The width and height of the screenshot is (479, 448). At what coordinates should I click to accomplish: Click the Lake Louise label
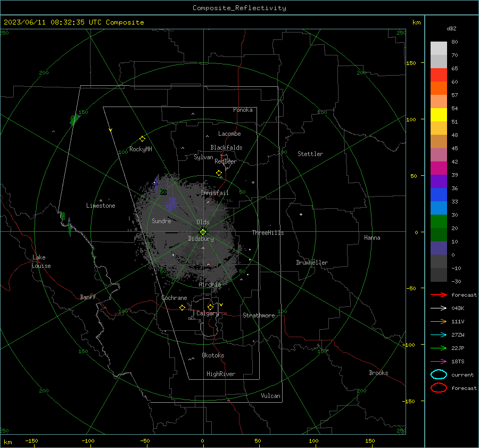(x=41, y=262)
